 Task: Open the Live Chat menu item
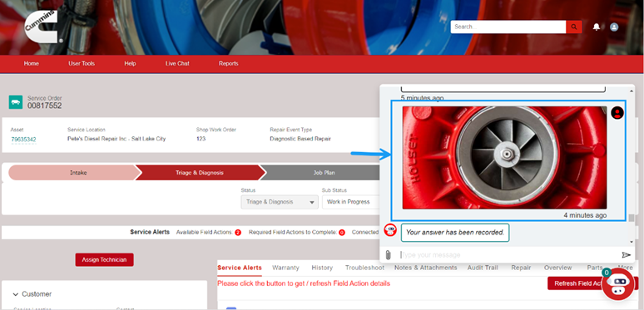click(x=177, y=63)
